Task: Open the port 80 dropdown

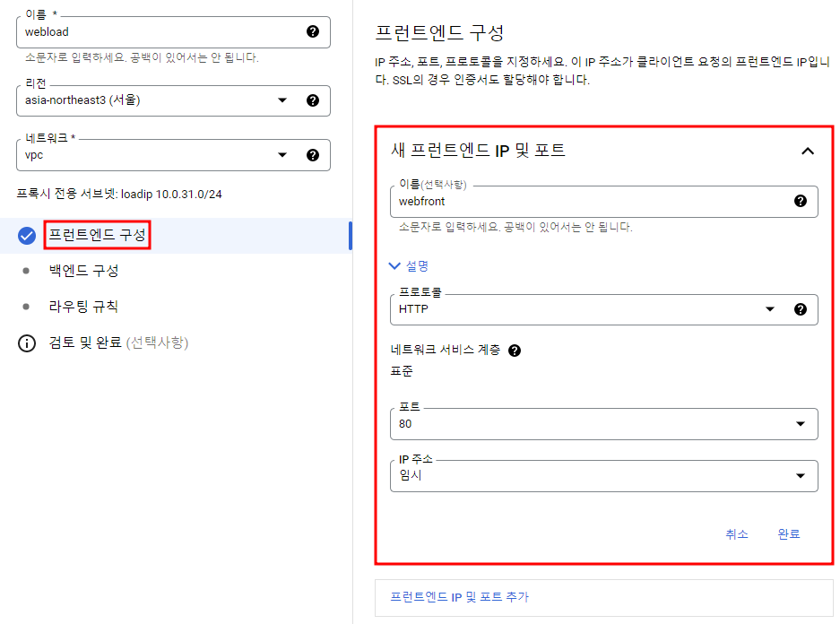Action: pyautogui.click(x=603, y=424)
